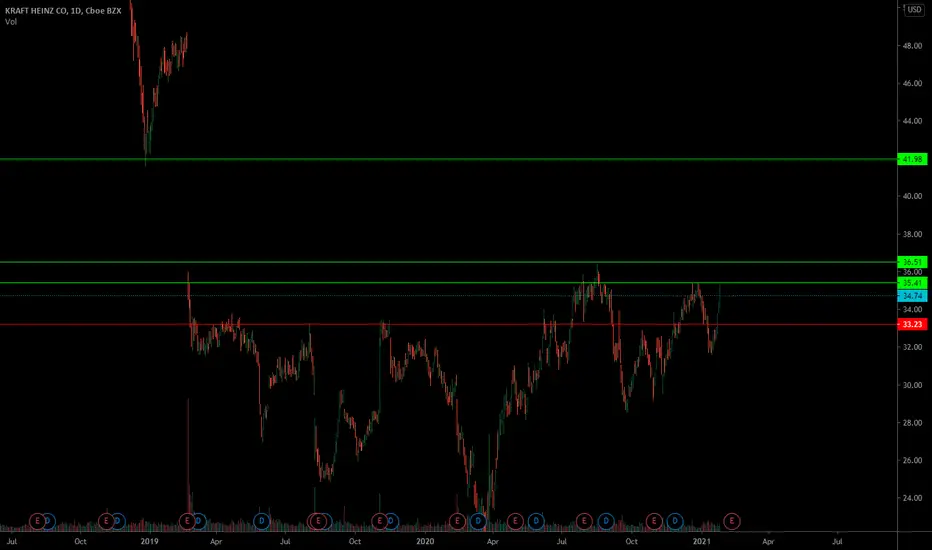Open the earnings marker between Jul and Oct 2019
932x550 pixels.
(318, 521)
